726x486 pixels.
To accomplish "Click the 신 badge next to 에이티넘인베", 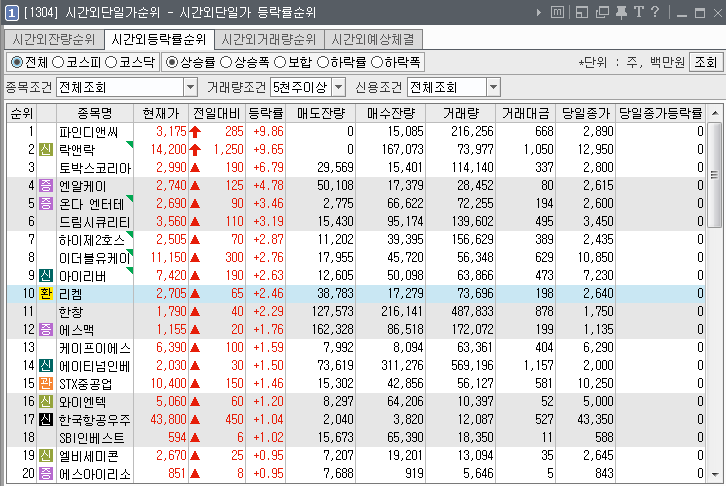I will click(46, 366).
